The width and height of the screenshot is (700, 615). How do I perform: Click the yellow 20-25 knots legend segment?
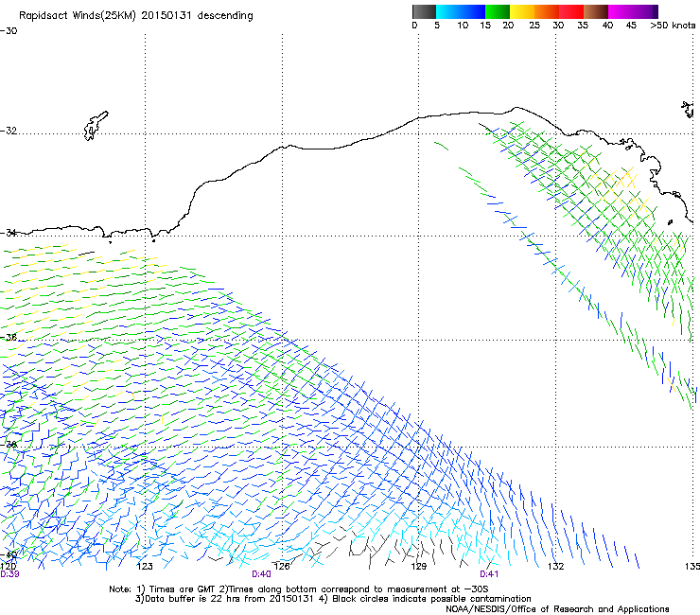pyautogui.click(x=522, y=11)
